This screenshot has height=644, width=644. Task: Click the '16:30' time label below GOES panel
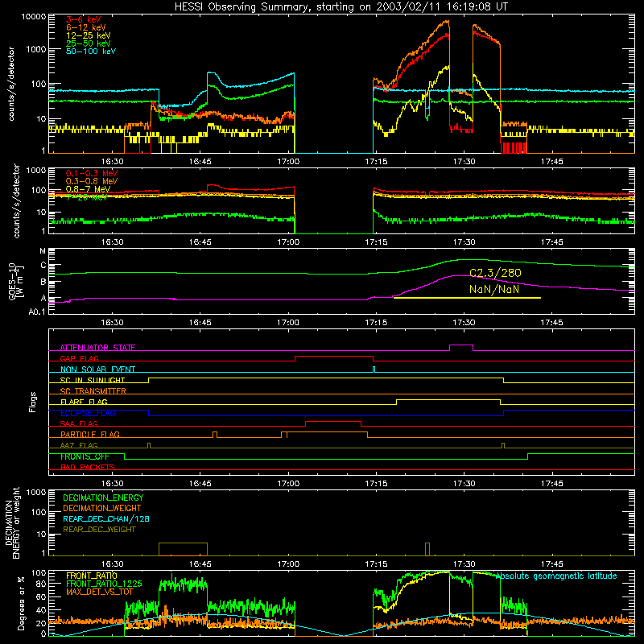[x=112, y=323]
